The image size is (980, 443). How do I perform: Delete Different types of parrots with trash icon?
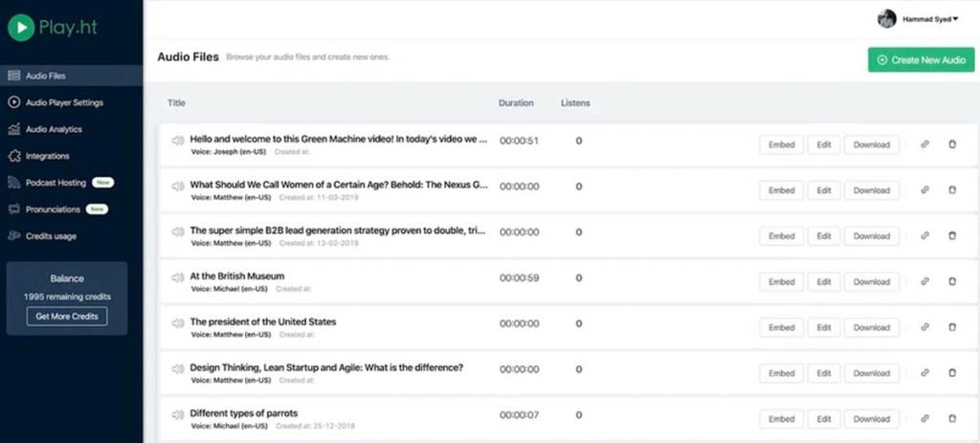point(952,419)
